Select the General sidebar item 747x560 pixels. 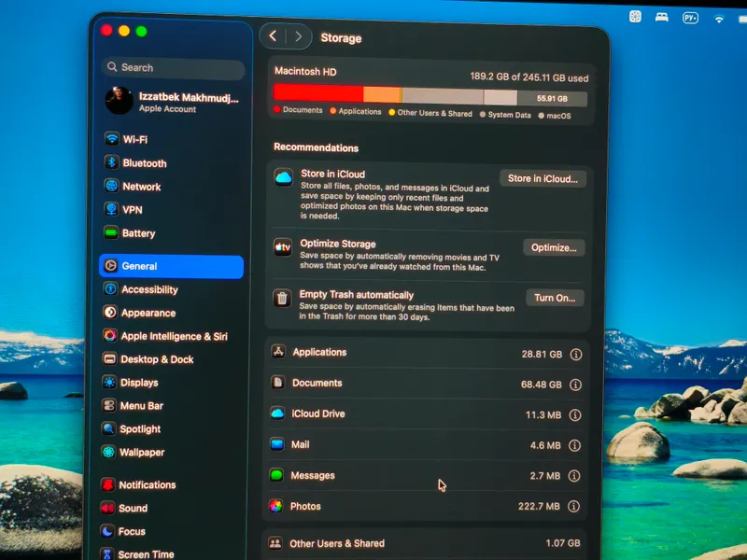point(172,266)
